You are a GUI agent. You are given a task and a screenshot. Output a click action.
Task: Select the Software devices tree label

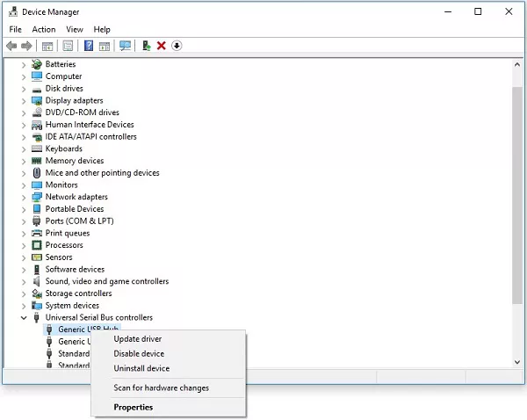pyautogui.click(x=75, y=270)
